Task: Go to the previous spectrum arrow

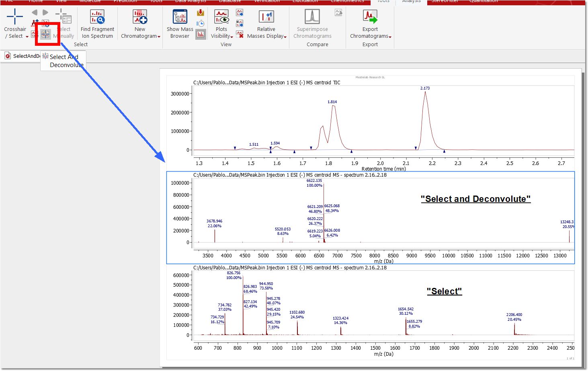Action: pyautogui.click(x=35, y=12)
